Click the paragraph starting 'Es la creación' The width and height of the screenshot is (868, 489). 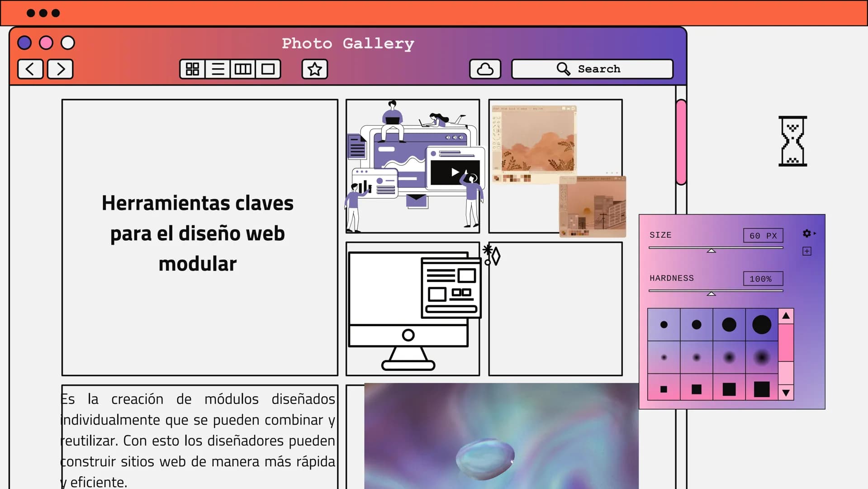pyautogui.click(x=198, y=440)
